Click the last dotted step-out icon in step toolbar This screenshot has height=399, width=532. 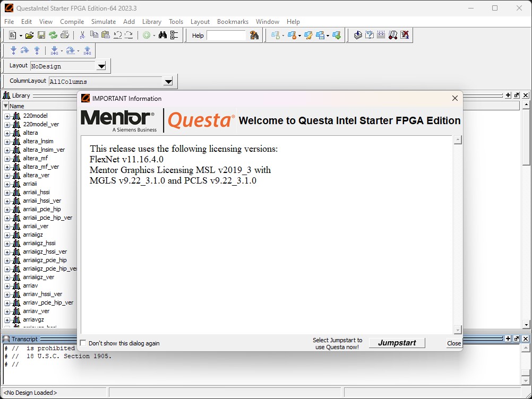tap(87, 50)
